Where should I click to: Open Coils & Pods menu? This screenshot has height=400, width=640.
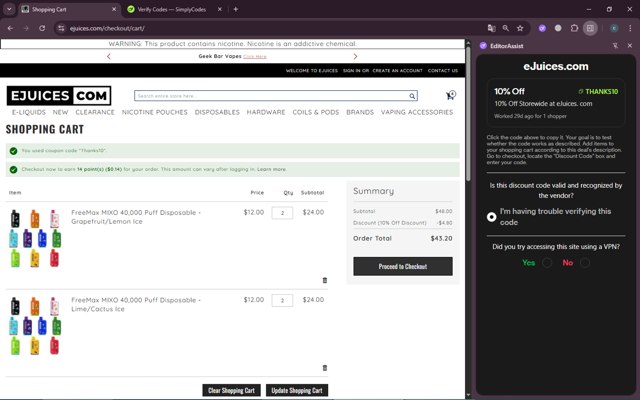click(x=316, y=112)
